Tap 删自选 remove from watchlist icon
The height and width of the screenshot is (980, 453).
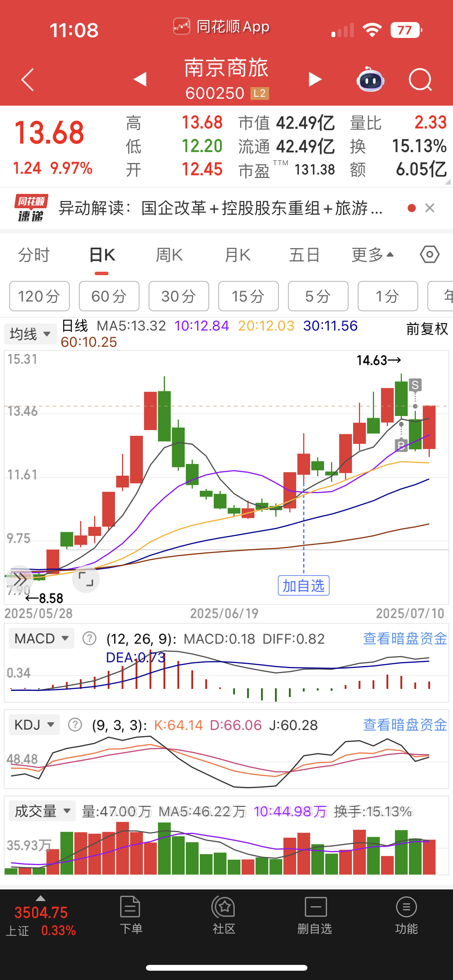[x=315, y=915]
